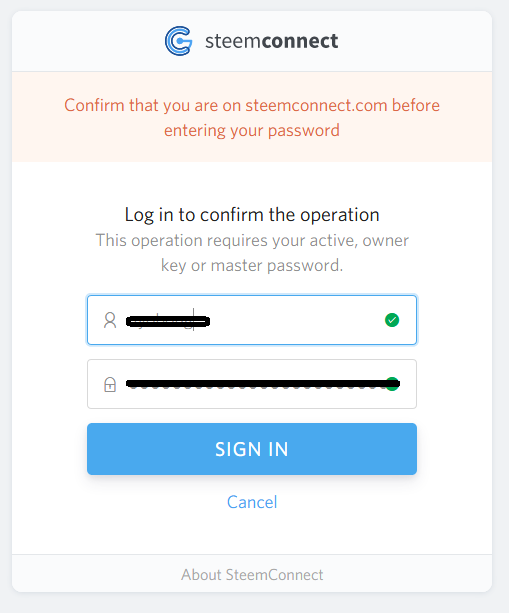The width and height of the screenshot is (509, 613).
Task: Click the footer bar beside About SteemConnect
Action: tap(407, 574)
